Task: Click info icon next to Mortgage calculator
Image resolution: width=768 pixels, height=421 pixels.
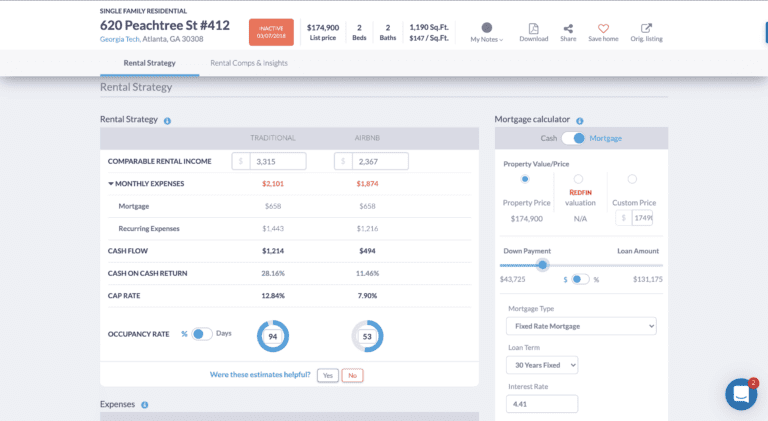Action: 579,121
